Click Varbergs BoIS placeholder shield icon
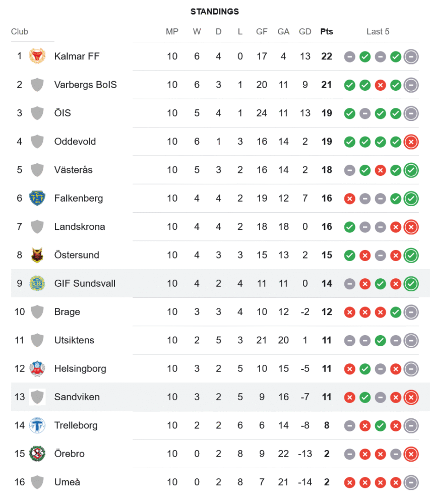The width and height of the screenshot is (430, 504). (x=37, y=85)
